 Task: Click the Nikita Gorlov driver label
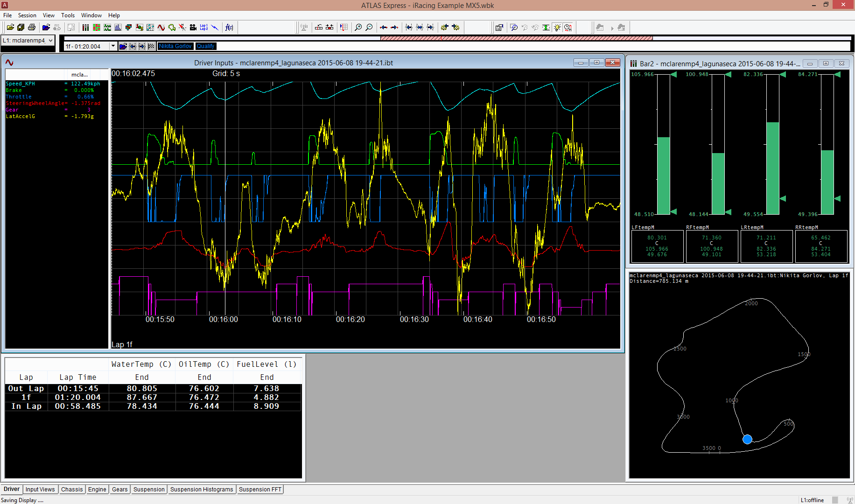(x=175, y=46)
